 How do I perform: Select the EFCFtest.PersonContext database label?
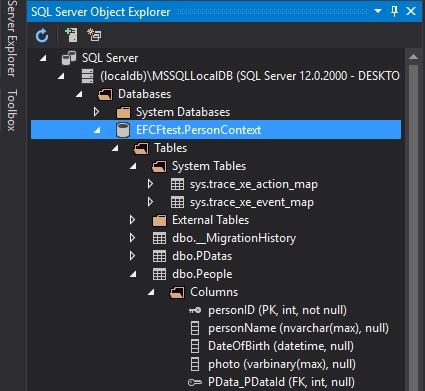coord(199,130)
